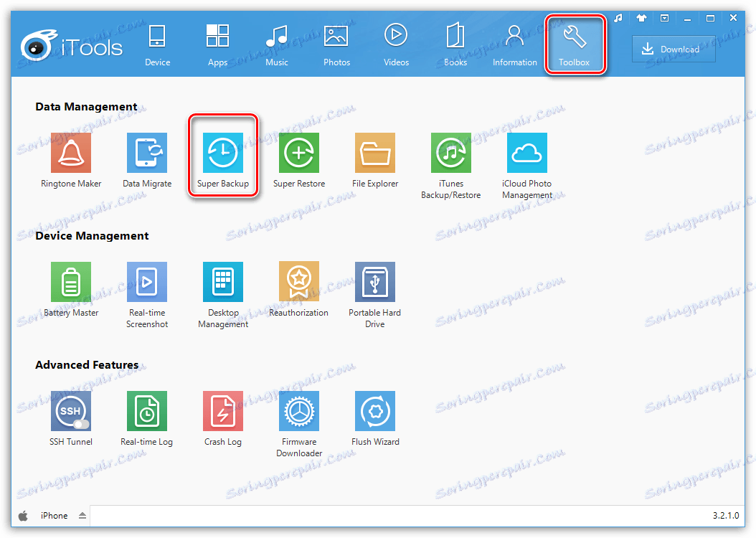
Task: Start the Super Restore tool
Action: (x=299, y=153)
